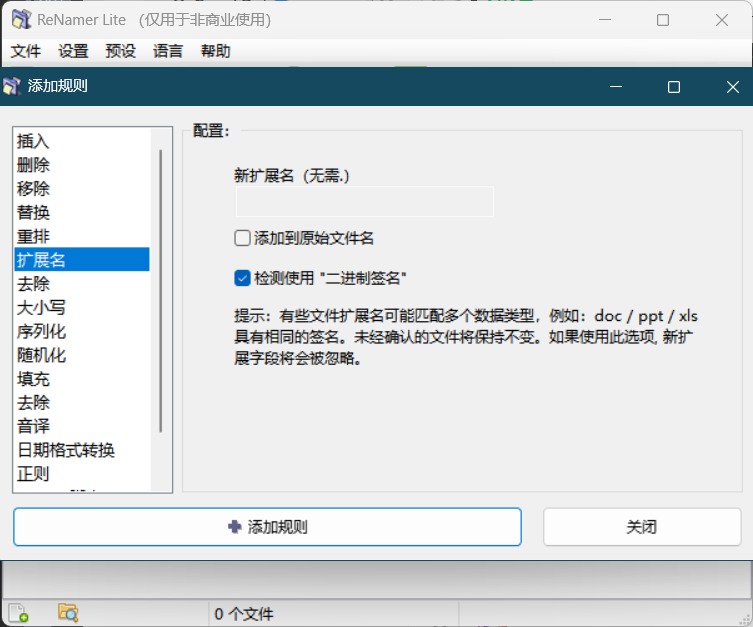Viewport: 753px width, 627px height.
Task: Select the 重排 rule type
Action: coord(82,236)
